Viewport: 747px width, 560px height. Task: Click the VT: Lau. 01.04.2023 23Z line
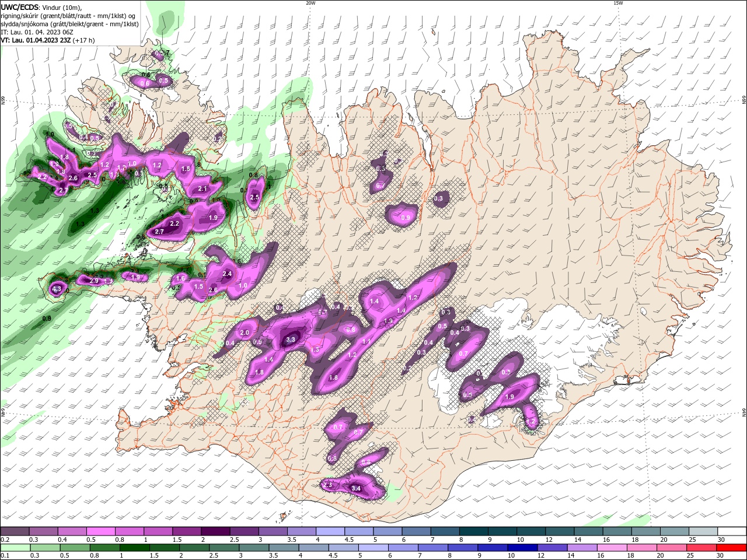[x=48, y=40]
